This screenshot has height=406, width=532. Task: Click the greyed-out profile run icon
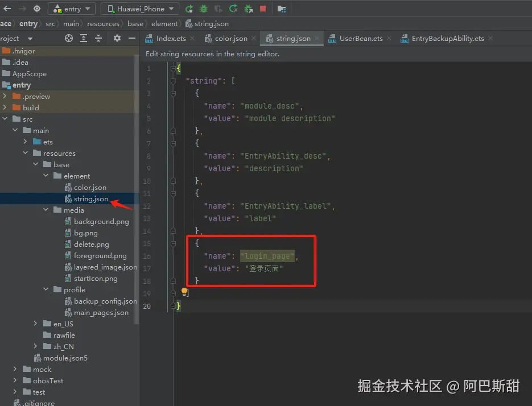click(218, 9)
